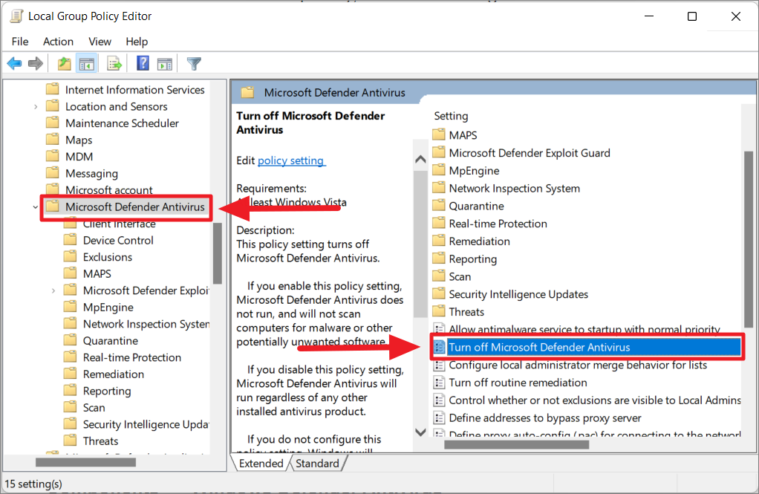Select Allow antimalware service to startup setting
The width and height of the screenshot is (759, 494).
tap(584, 329)
